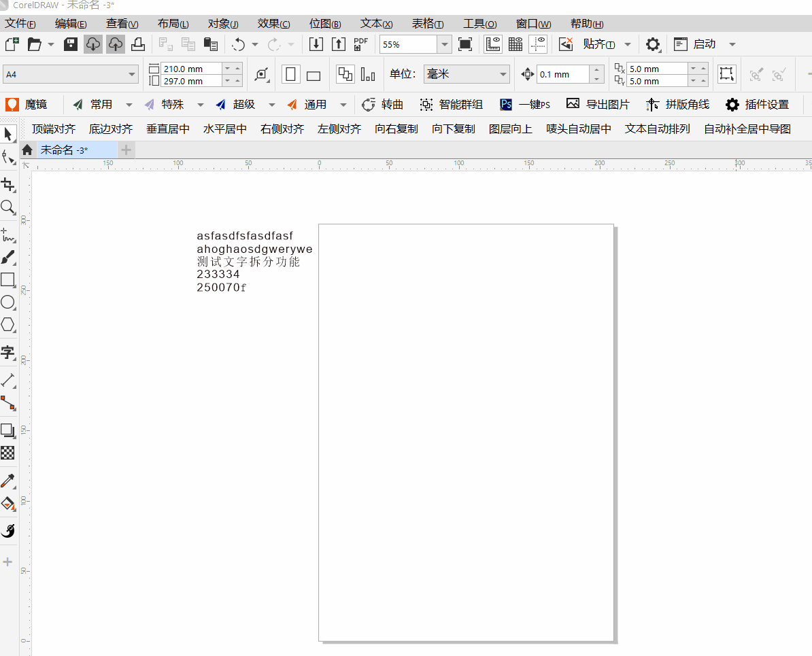
Task: Click the Undo arrow icon
Action: click(x=238, y=44)
